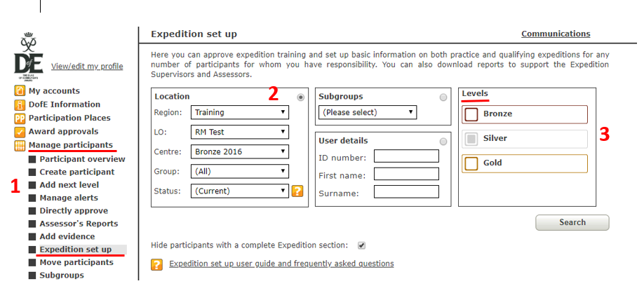
Task: Click the Award approvals checkmark icon
Action: [x=20, y=132]
